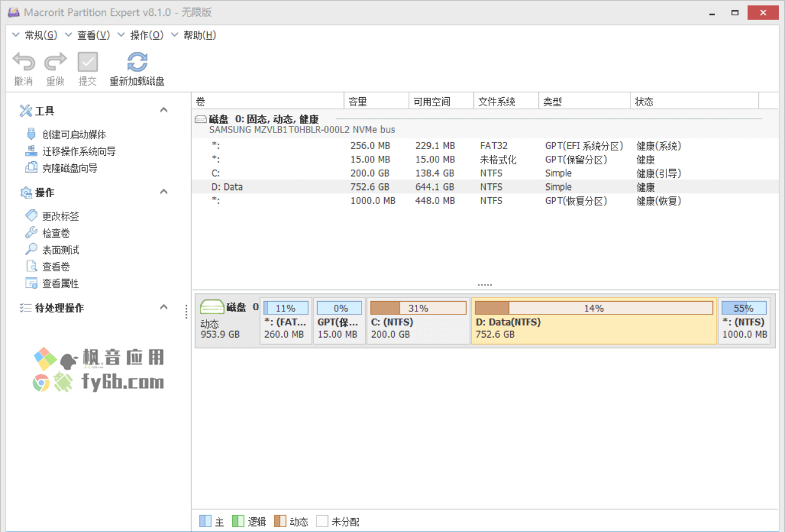Click the 动态 dynamic legend swatch

tap(280, 521)
